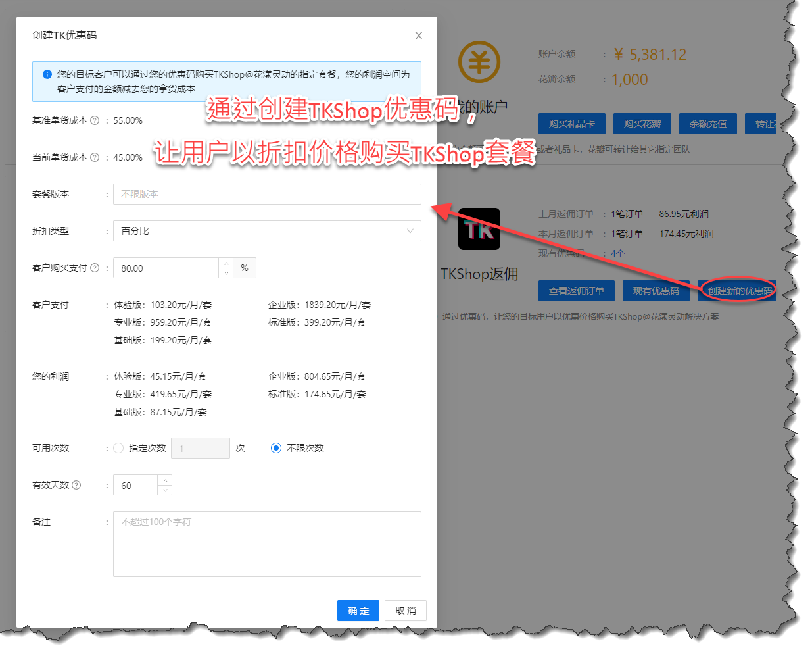
Task: Click the 174.45元利润 this month profit text
Action: point(686,234)
